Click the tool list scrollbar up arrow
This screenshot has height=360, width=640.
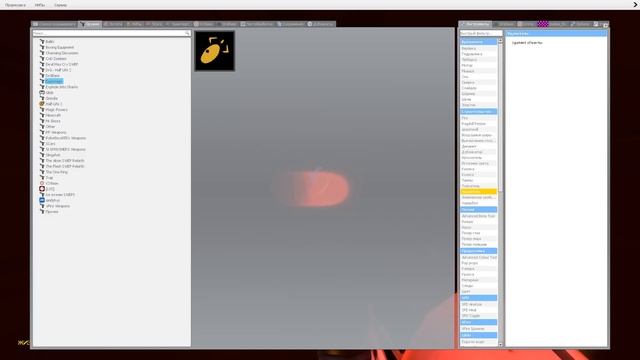point(500,41)
